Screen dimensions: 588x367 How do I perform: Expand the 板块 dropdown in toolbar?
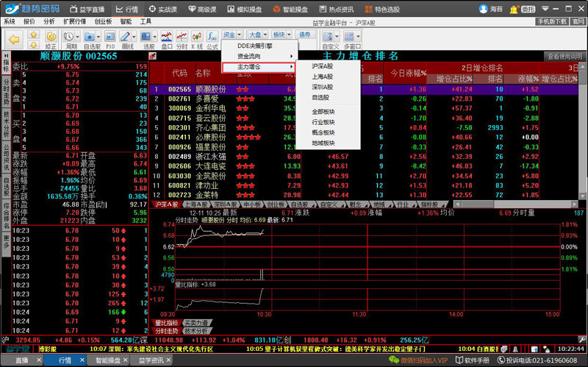click(280, 35)
